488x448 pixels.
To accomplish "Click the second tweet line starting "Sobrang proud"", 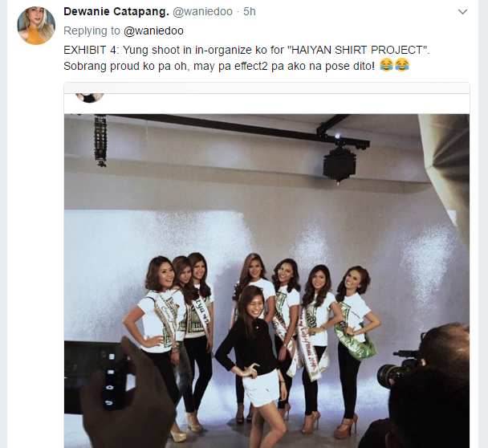I will [217, 65].
